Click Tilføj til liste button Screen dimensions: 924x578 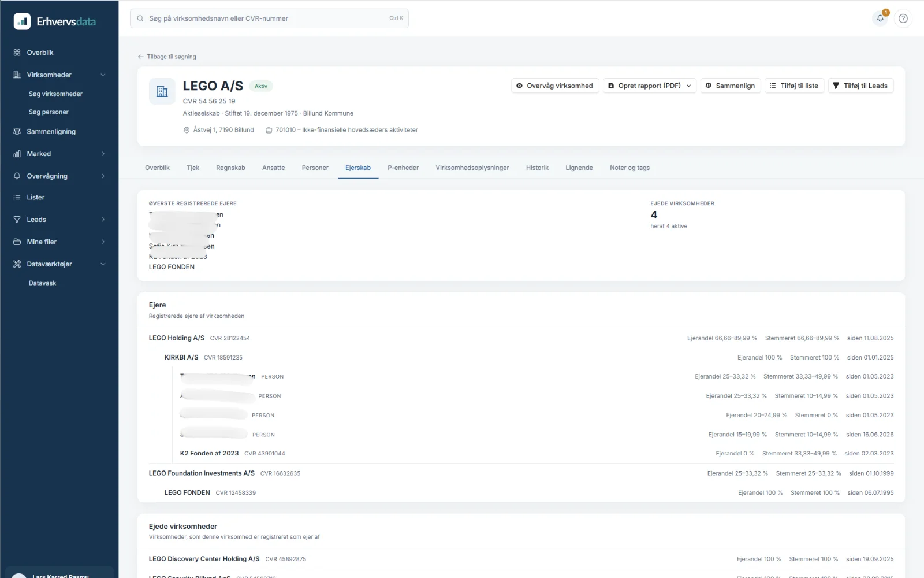(x=794, y=86)
